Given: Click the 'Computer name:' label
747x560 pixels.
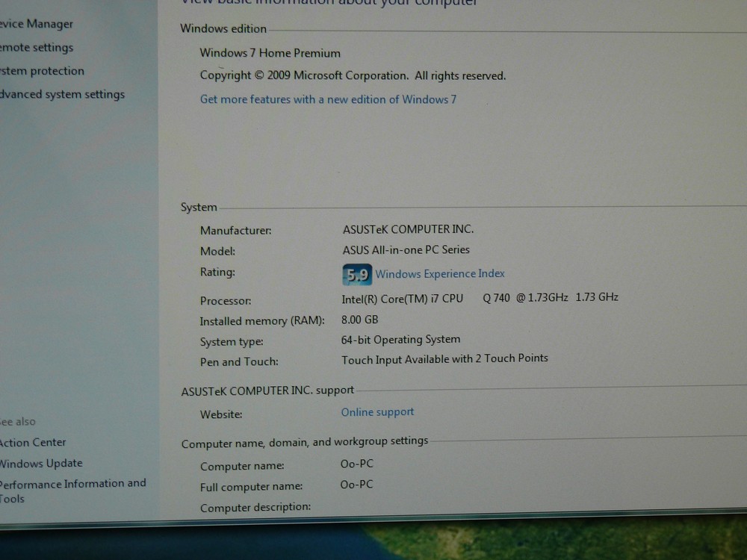Looking at the screenshot, I should (x=242, y=466).
